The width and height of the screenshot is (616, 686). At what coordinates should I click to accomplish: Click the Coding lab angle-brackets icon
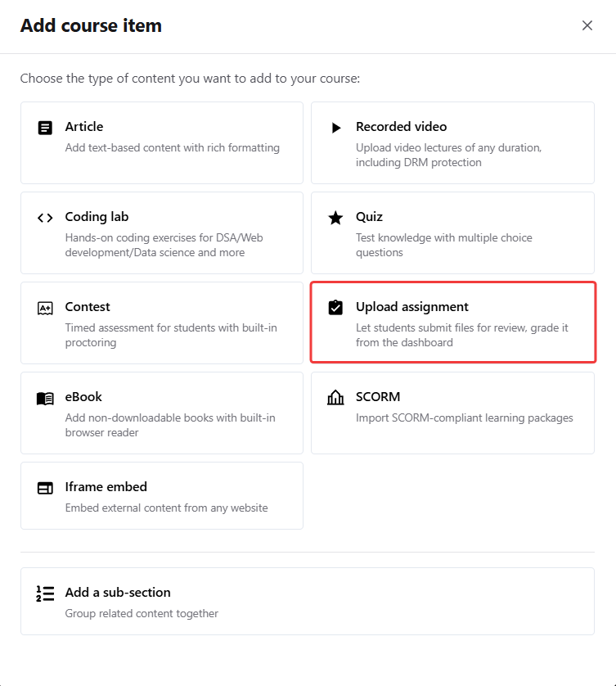coord(45,218)
